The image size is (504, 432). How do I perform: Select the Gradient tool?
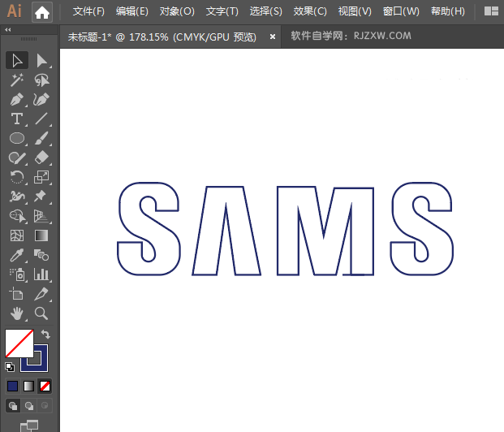[x=41, y=235]
